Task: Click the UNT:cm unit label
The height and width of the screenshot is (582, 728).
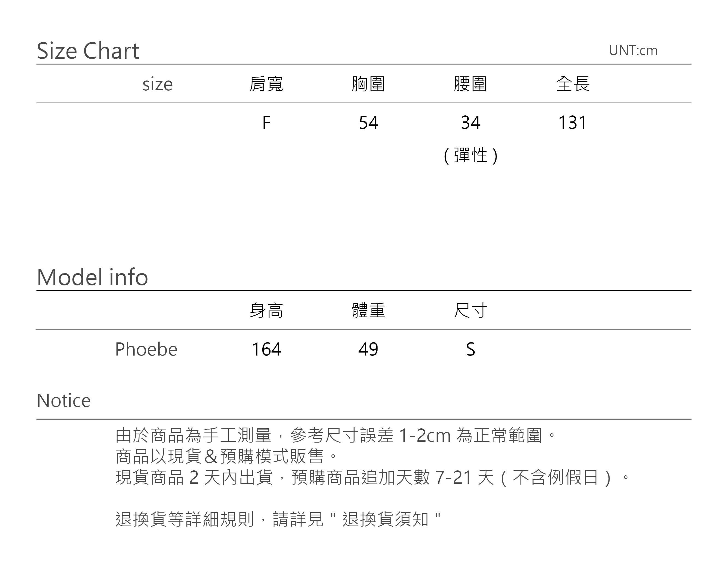Action: [633, 51]
